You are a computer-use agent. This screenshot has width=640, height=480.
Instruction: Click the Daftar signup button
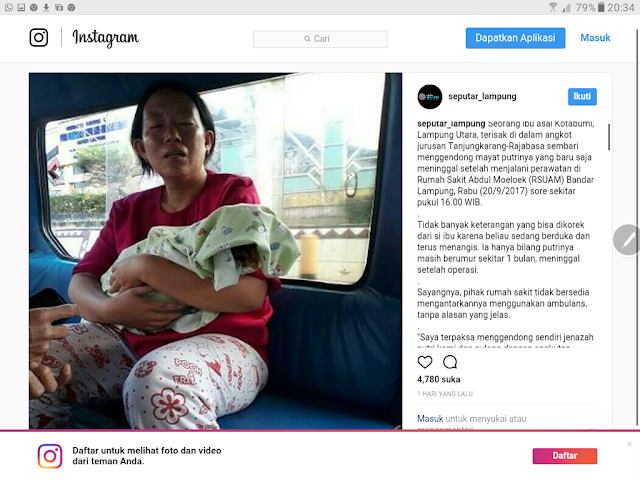click(564, 456)
